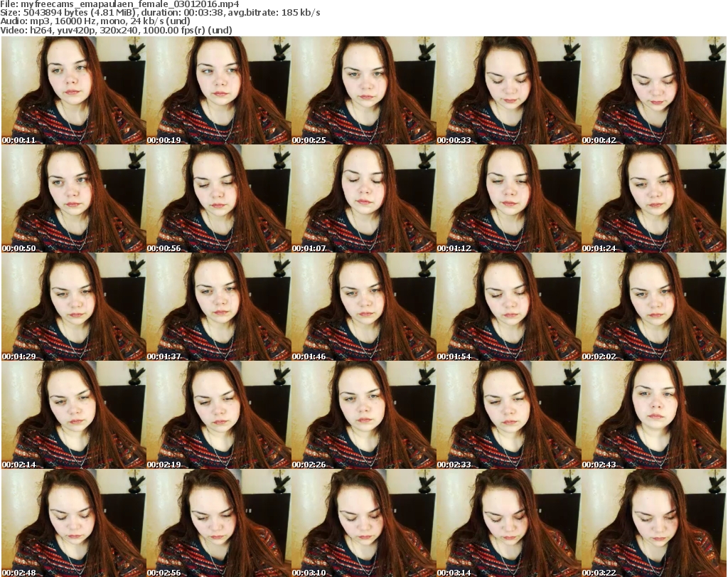Select the thumbnail stamped 00:00:33
This screenshot has width=728, height=577.
[x=509, y=90]
